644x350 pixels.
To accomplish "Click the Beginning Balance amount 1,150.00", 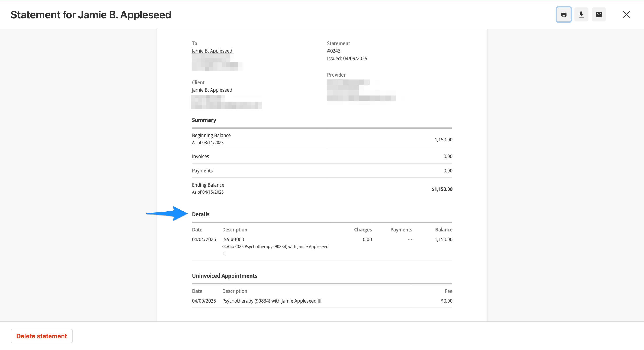I will [443, 140].
